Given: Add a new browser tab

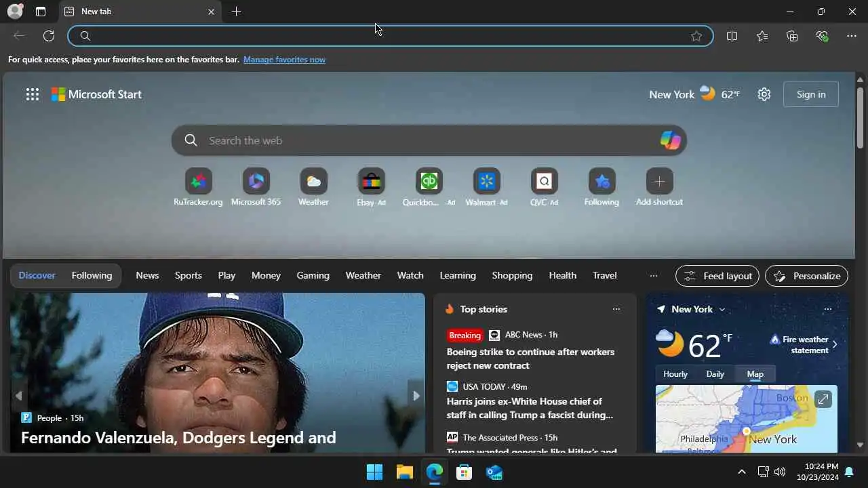Looking at the screenshot, I should point(236,12).
